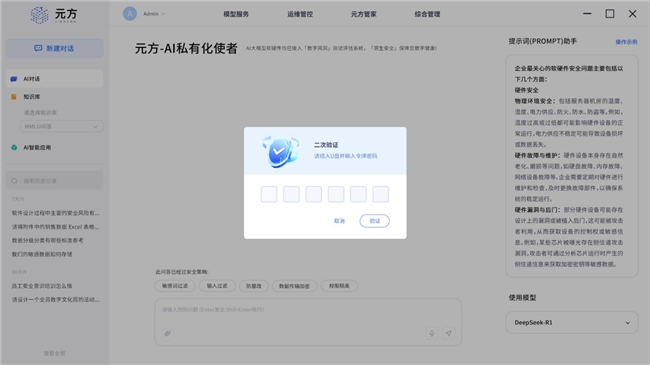The width and height of the screenshot is (650, 365).
Task: Expand the Admin account menu arrow
Action: [163, 14]
